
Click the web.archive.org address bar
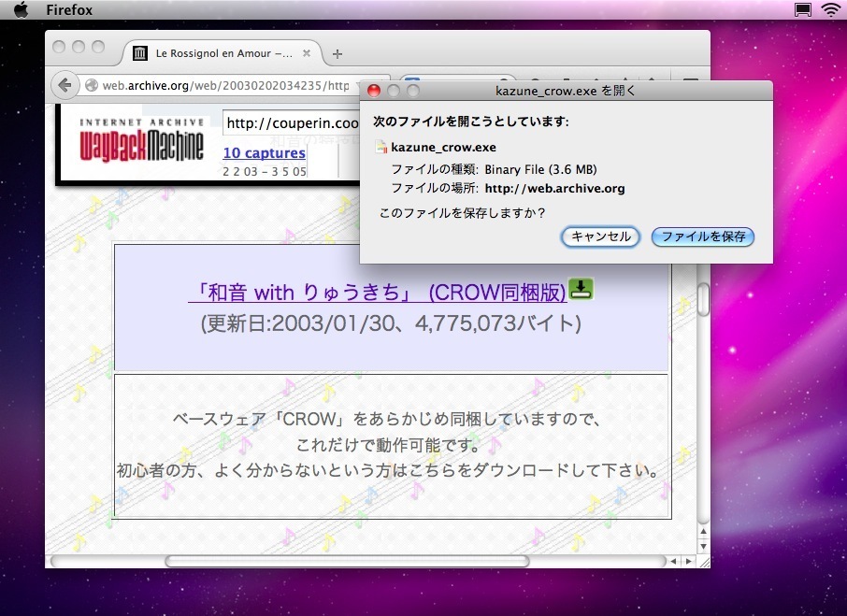pyautogui.click(x=224, y=85)
